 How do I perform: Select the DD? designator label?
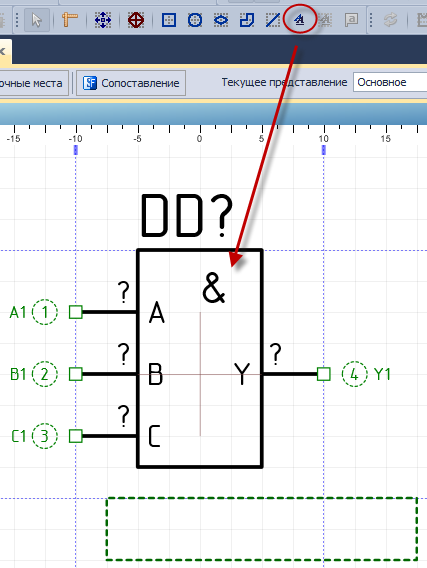pyautogui.click(x=187, y=216)
